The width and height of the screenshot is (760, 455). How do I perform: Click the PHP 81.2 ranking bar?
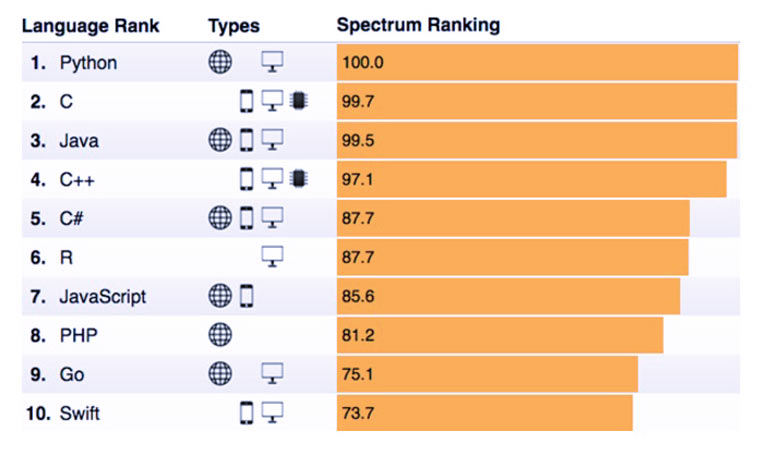(499, 334)
